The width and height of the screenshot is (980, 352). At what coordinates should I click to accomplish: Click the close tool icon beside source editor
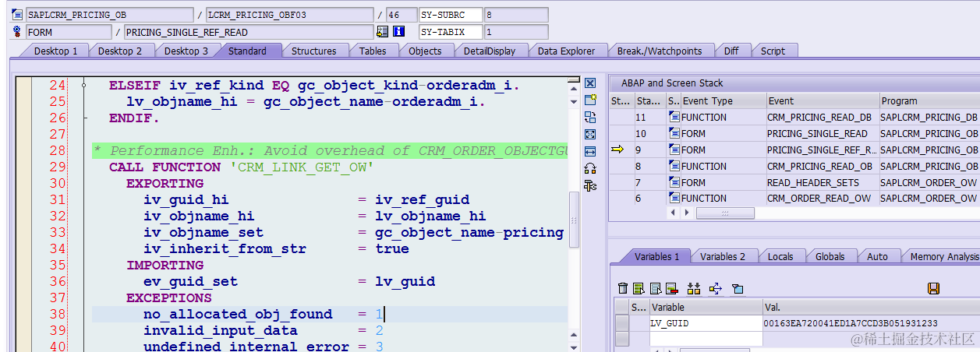tap(590, 83)
